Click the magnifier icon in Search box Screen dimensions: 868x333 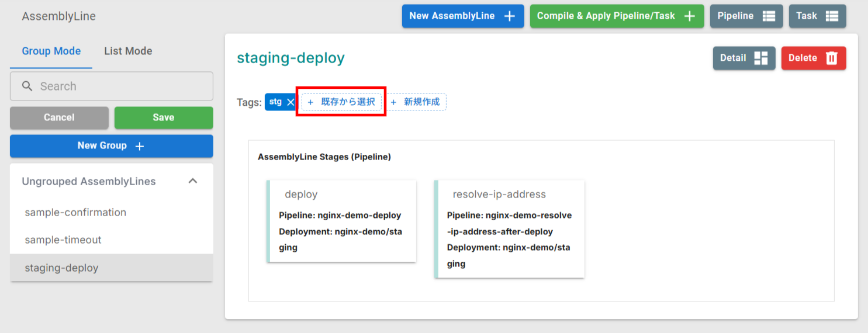tap(27, 86)
